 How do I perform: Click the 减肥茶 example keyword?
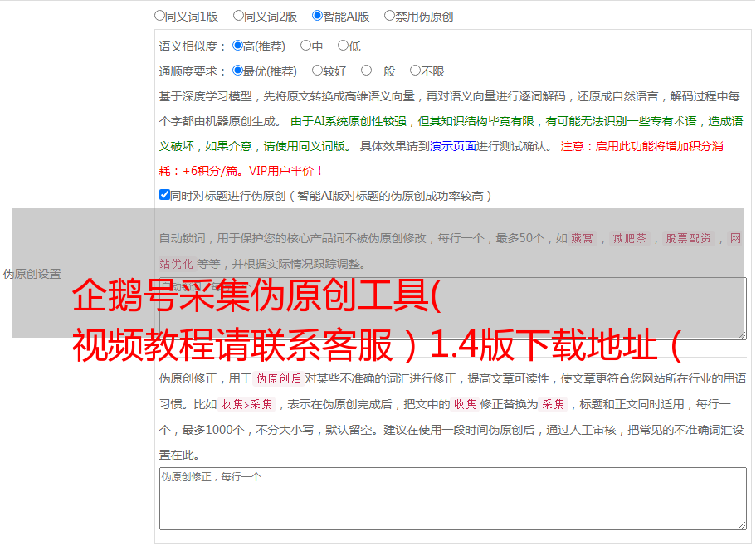[x=629, y=238]
